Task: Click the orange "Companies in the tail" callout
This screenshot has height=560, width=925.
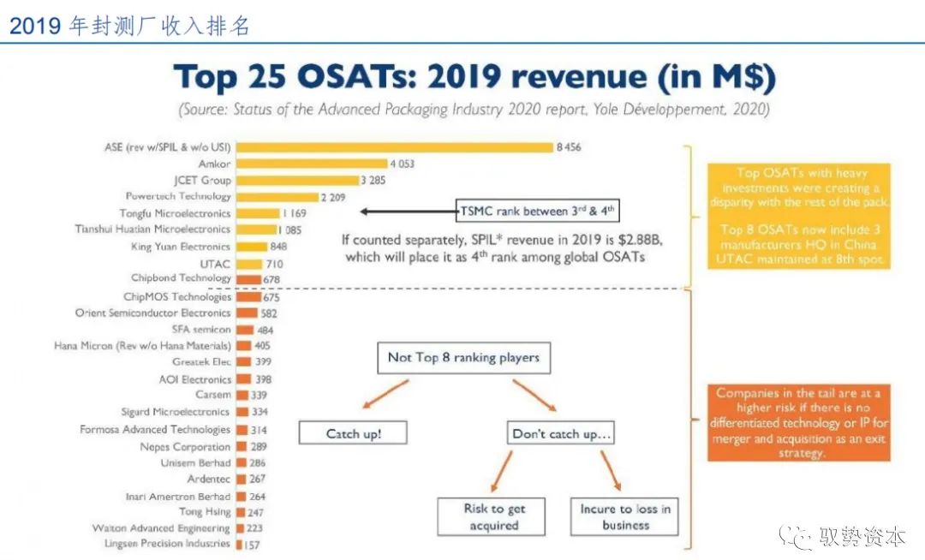Action: pos(799,423)
